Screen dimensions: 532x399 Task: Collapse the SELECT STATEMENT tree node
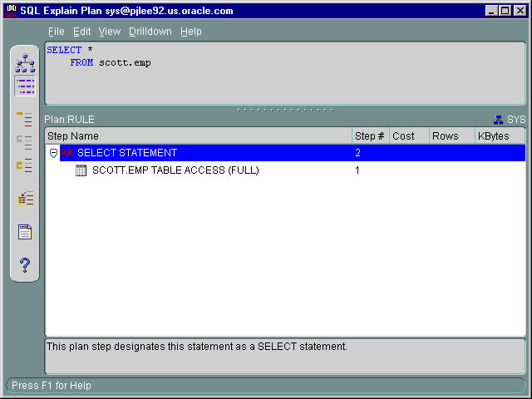[53, 153]
